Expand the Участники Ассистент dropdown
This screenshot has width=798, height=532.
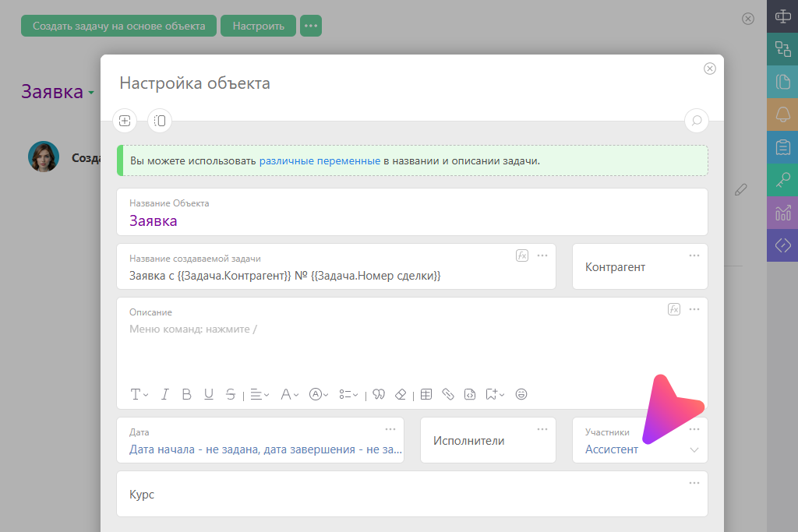[x=694, y=449]
